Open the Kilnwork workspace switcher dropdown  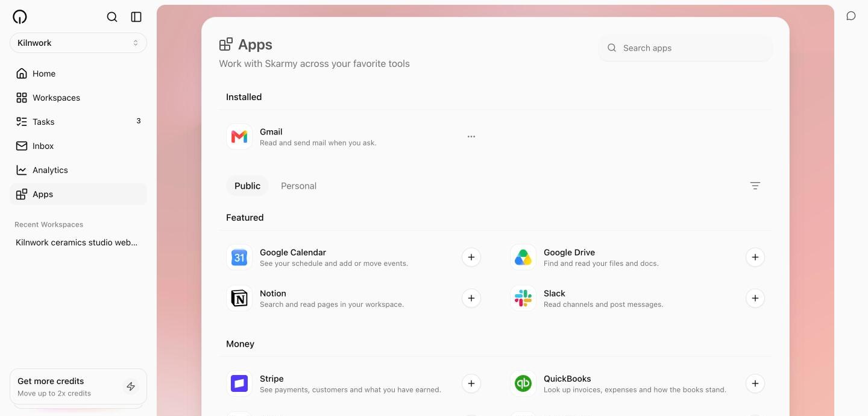point(78,43)
